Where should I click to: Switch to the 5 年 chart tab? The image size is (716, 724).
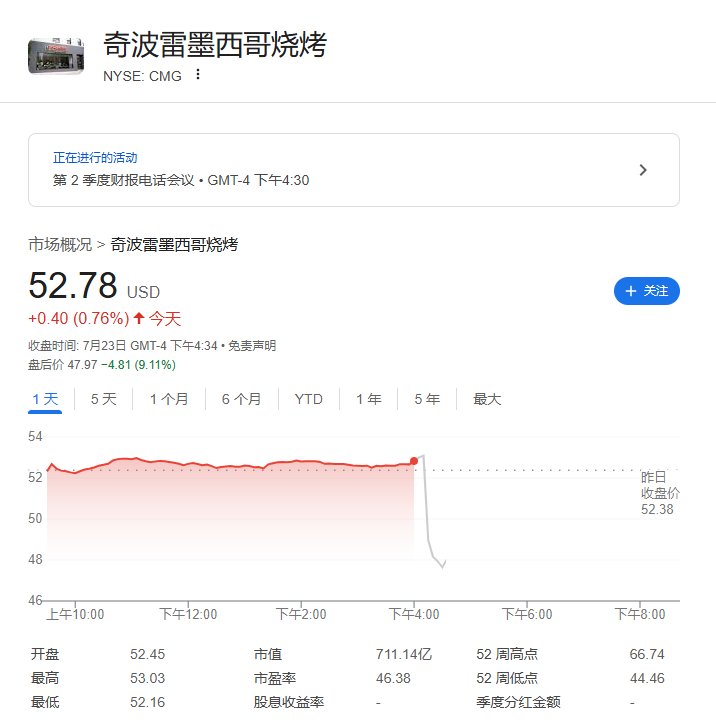[x=427, y=399]
